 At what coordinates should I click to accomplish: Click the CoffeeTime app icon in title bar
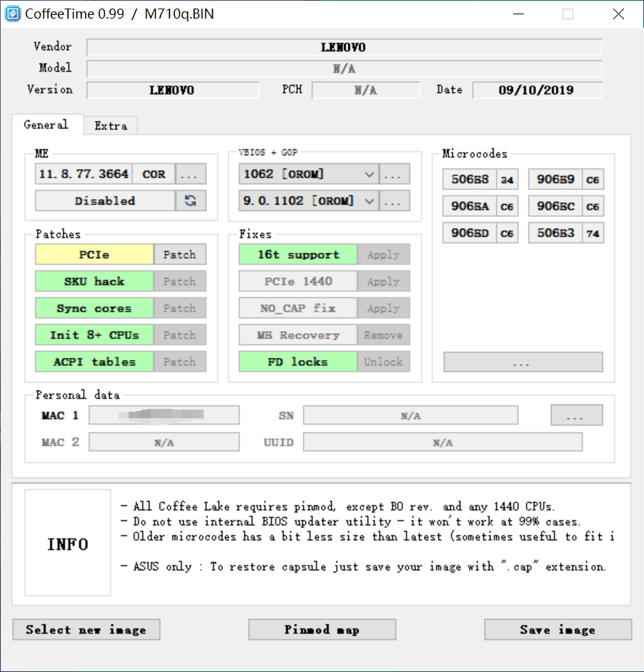click(x=12, y=14)
